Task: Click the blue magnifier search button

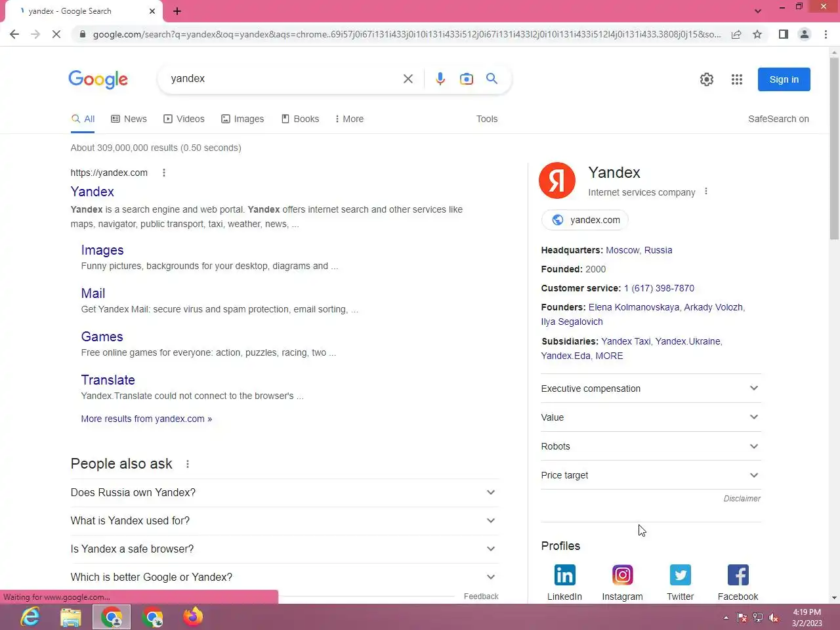Action: [492, 79]
